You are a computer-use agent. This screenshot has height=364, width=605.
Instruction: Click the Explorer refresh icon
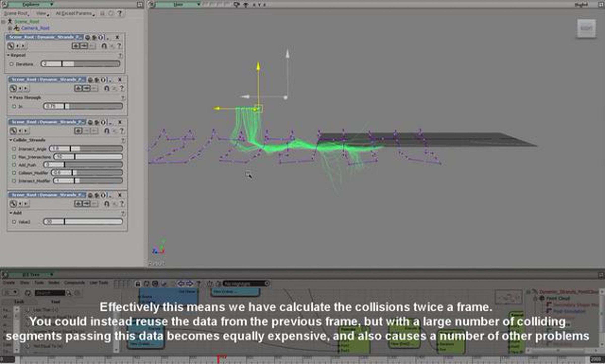coord(111,13)
